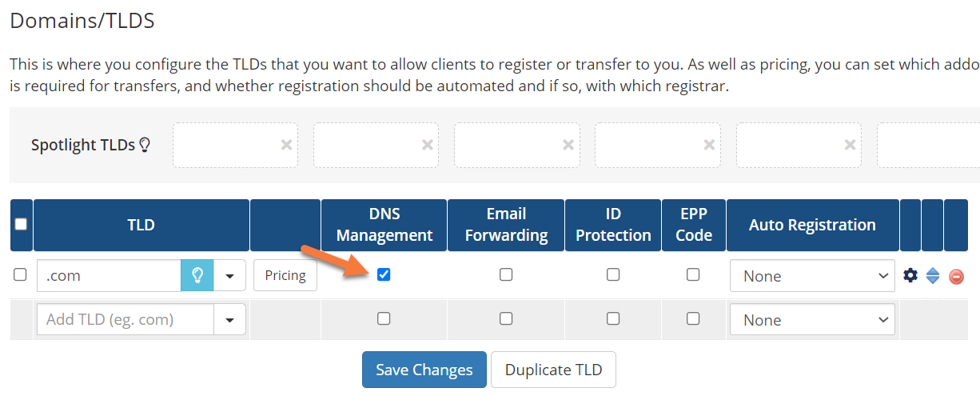Open Pricing for the .com TLD
This screenshot has height=396, width=980.
[x=285, y=275]
